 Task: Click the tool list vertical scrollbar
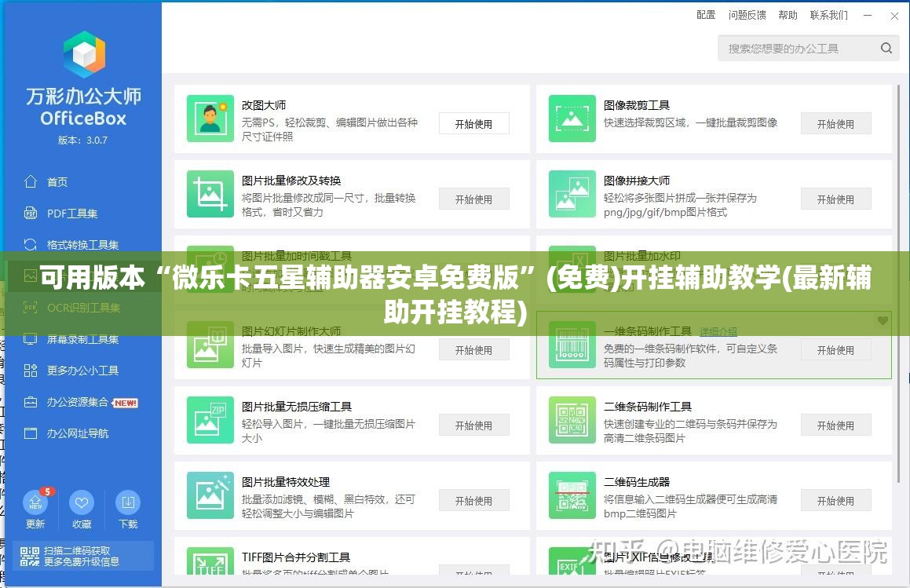(x=898, y=283)
